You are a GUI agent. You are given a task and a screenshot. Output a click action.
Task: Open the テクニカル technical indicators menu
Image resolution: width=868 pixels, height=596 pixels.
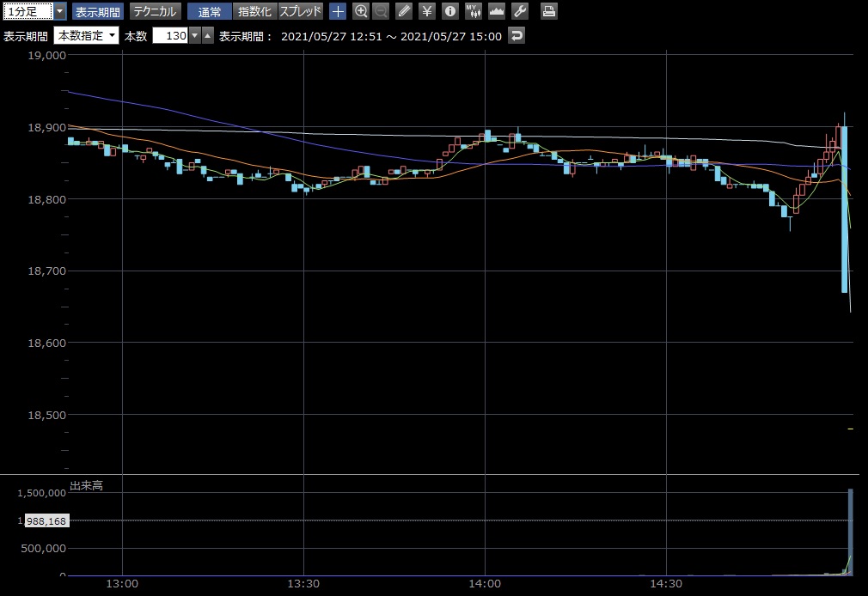[155, 11]
